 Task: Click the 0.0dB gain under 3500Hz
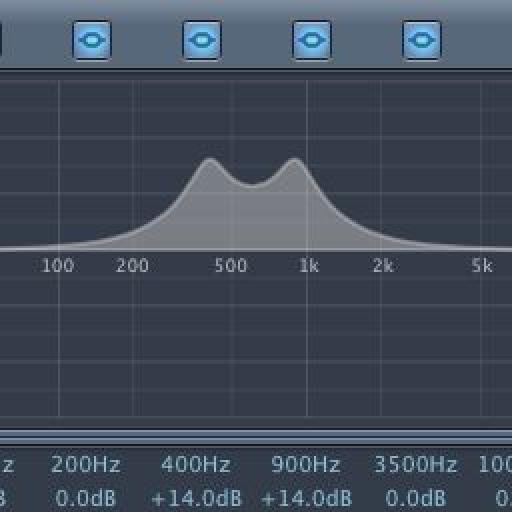tap(415, 498)
